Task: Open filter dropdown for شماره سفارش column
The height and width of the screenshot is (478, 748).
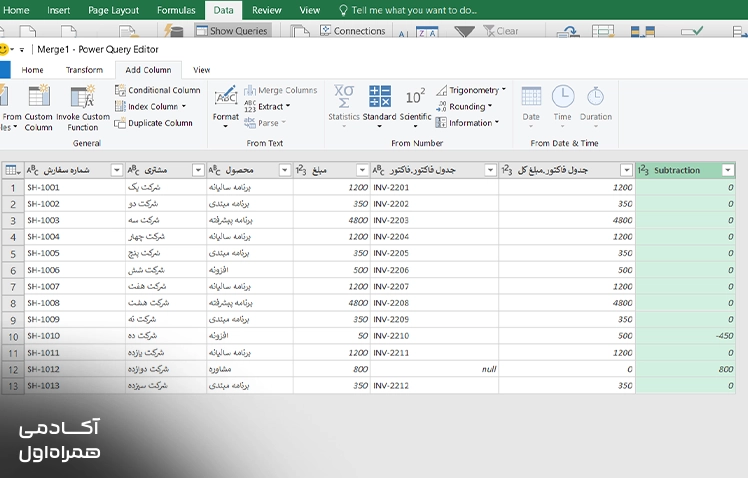Action: [x=116, y=170]
